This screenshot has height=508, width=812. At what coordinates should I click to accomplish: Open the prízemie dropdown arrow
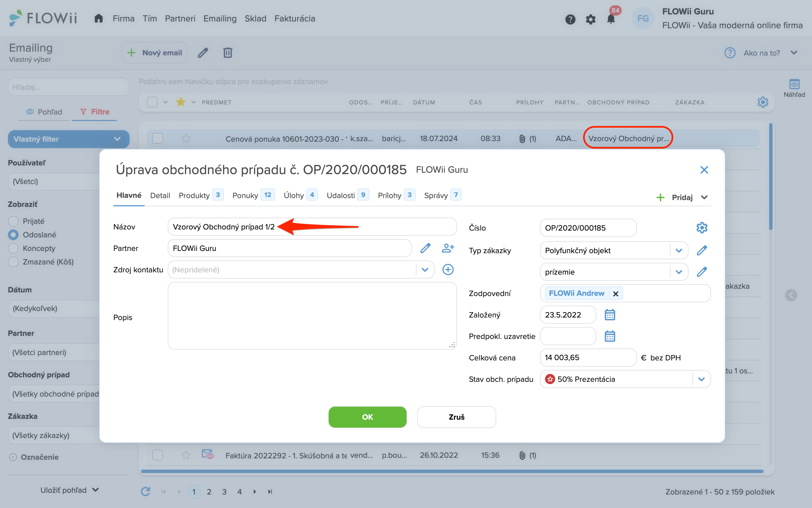pos(679,272)
